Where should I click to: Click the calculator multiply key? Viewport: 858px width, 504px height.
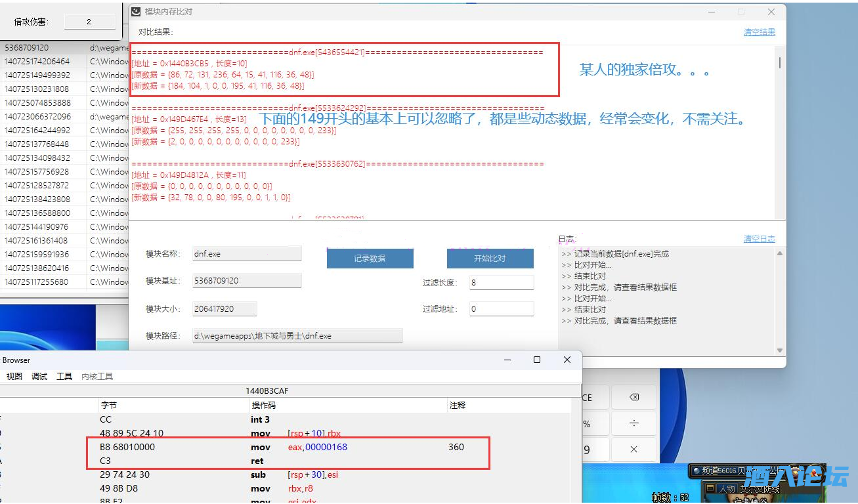[x=634, y=450]
